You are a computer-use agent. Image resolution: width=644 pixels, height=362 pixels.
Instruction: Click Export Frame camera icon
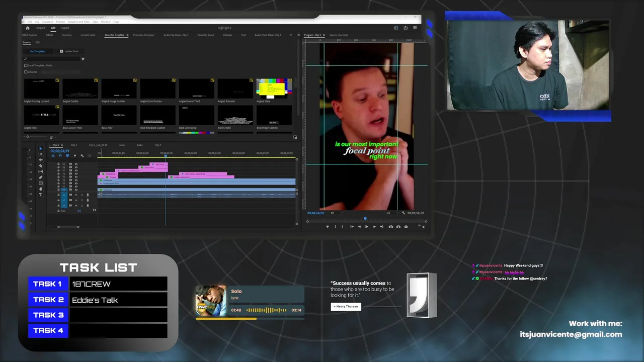(x=406, y=227)
